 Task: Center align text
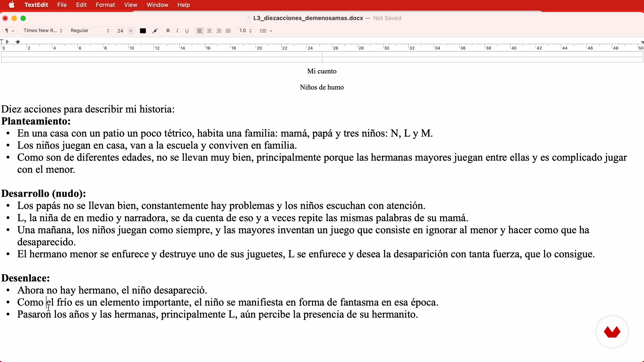(x=209, y=31)
